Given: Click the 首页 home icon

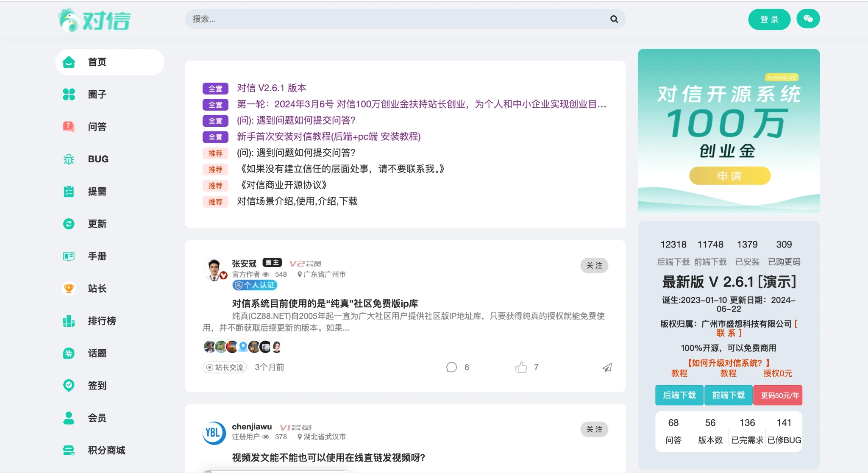Looking at the screenshot, I should tap(69, 62).
